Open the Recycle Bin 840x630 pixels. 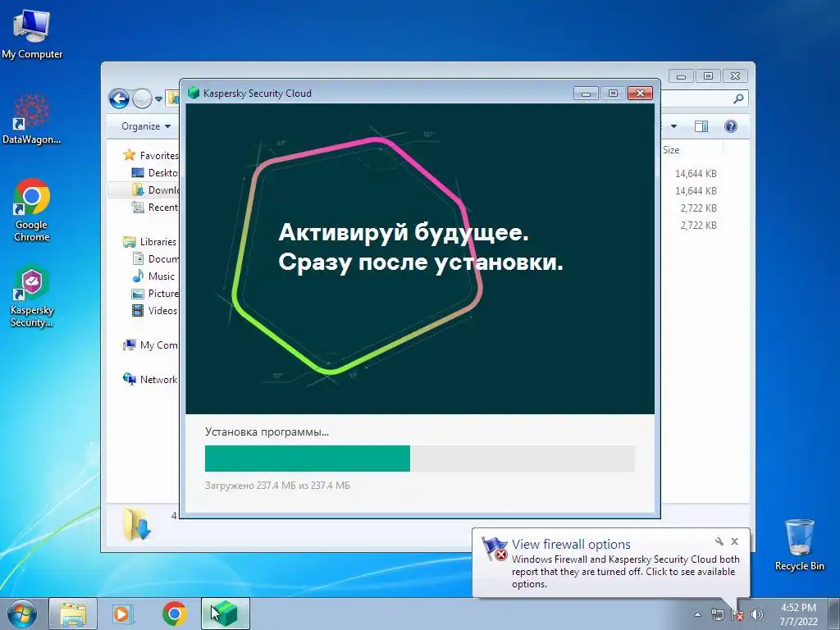coord(799,545)
